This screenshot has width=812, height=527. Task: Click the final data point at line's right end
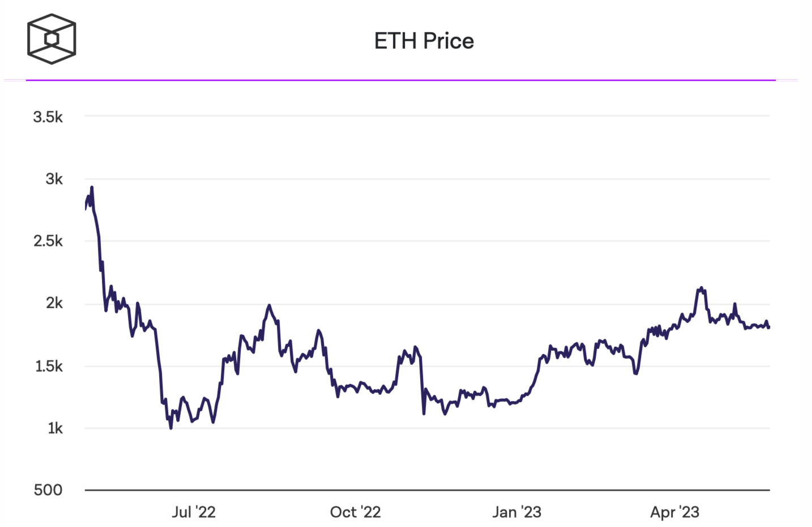click(768, 327)
